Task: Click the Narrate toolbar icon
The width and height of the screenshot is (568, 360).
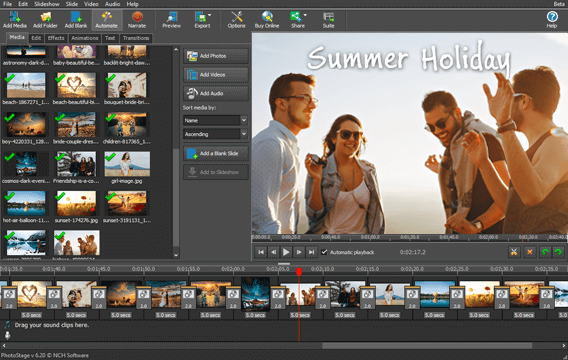Action: [x=137, y=20]
